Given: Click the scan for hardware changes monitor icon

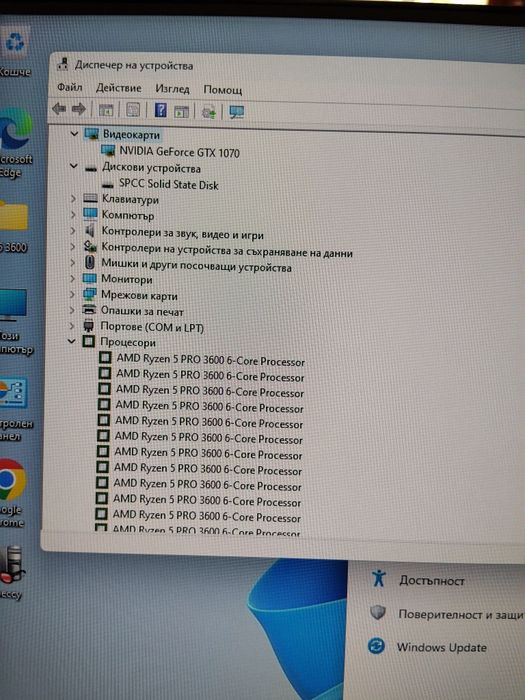Looking at the screenshot, I should click(x=236, y=112).
